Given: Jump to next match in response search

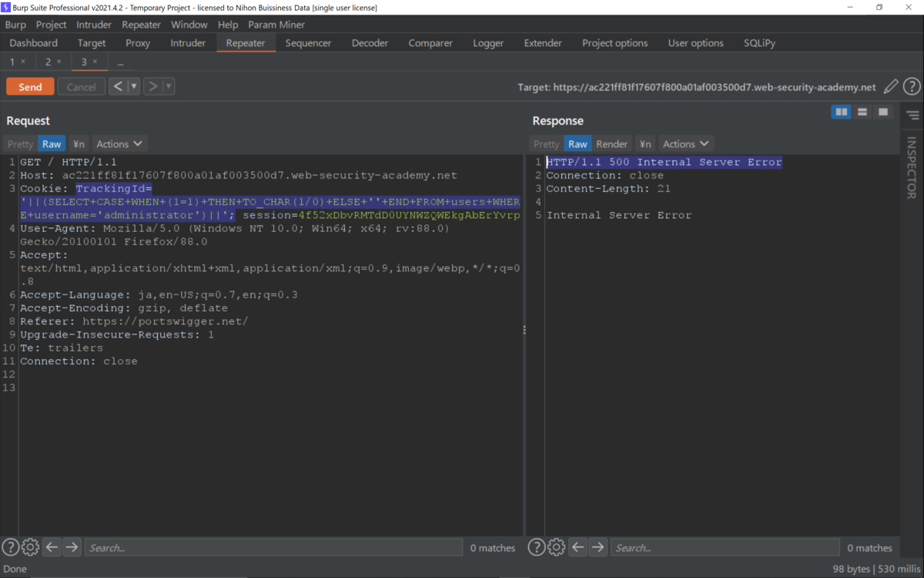Looking at the screenshot, I should coord(598,548).
